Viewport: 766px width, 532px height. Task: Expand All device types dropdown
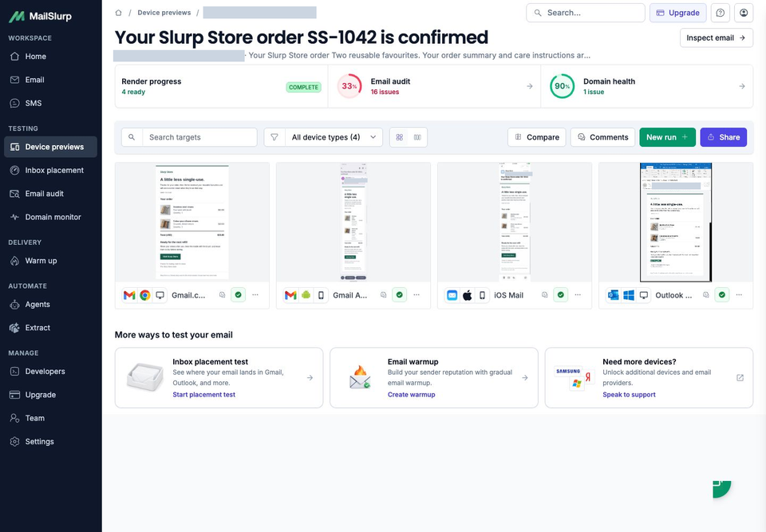(x=334, y=137)
